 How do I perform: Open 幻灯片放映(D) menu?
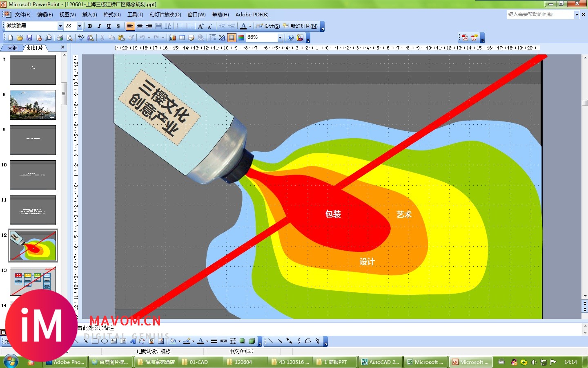165,15
